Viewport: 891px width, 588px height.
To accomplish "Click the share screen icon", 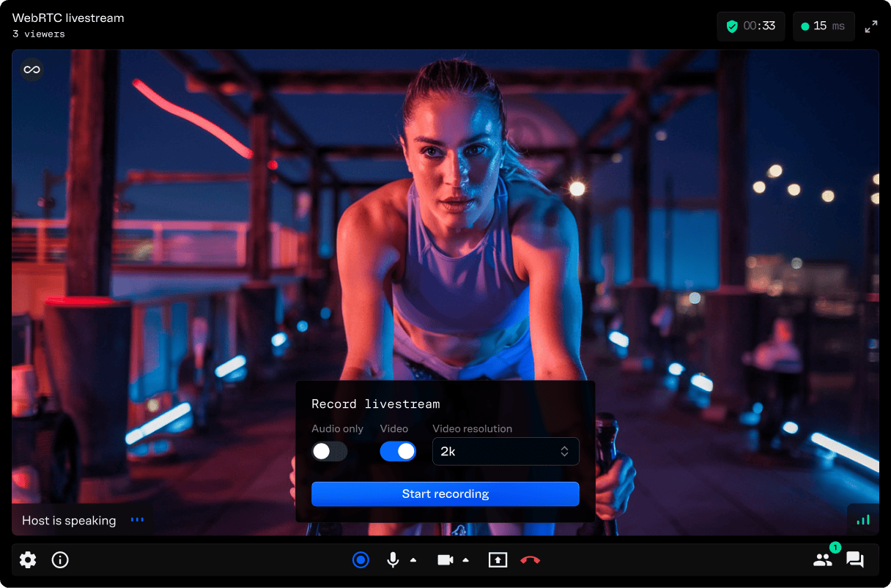I will pyautogui.click(x=498, y=560).
